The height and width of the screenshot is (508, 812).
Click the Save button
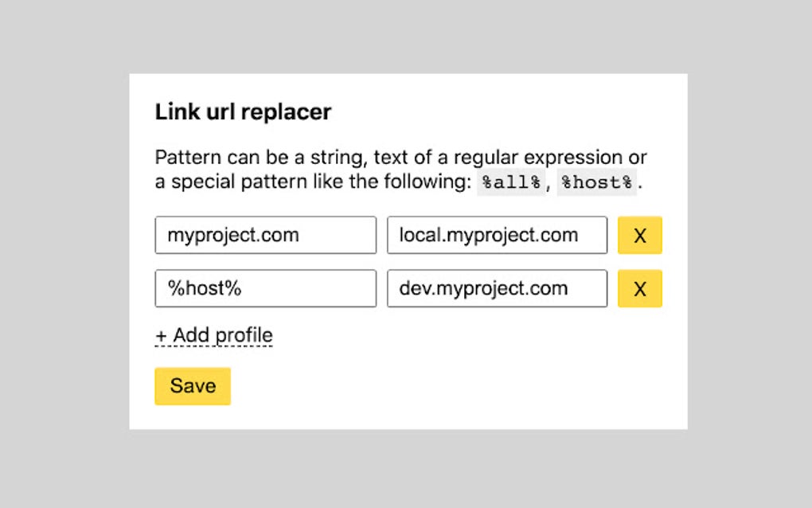[193, 386]
